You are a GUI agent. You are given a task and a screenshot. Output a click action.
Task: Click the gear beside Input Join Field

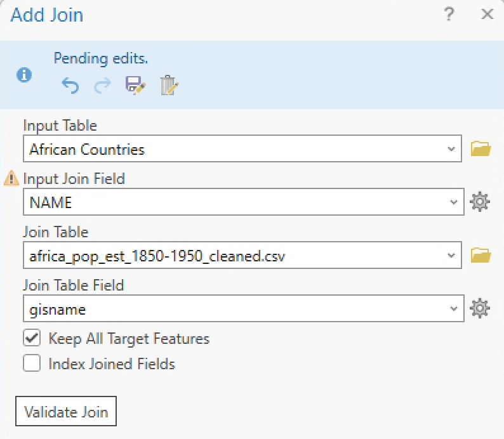(x=481, y=202)
